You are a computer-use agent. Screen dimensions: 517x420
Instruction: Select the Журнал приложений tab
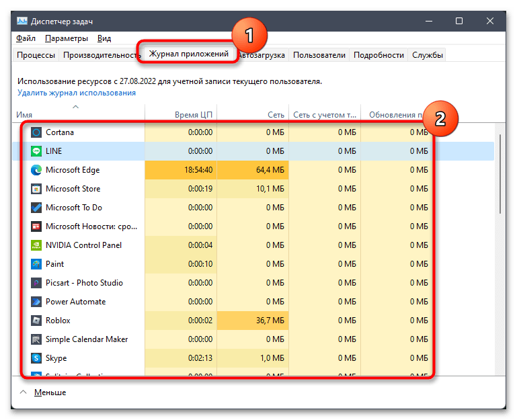click(x=189, y=54)
